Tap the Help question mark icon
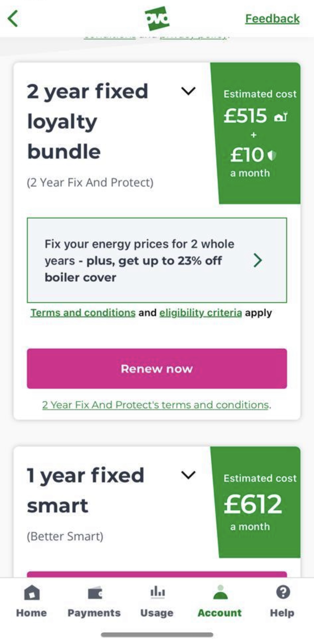 click(x=283, y=592)
